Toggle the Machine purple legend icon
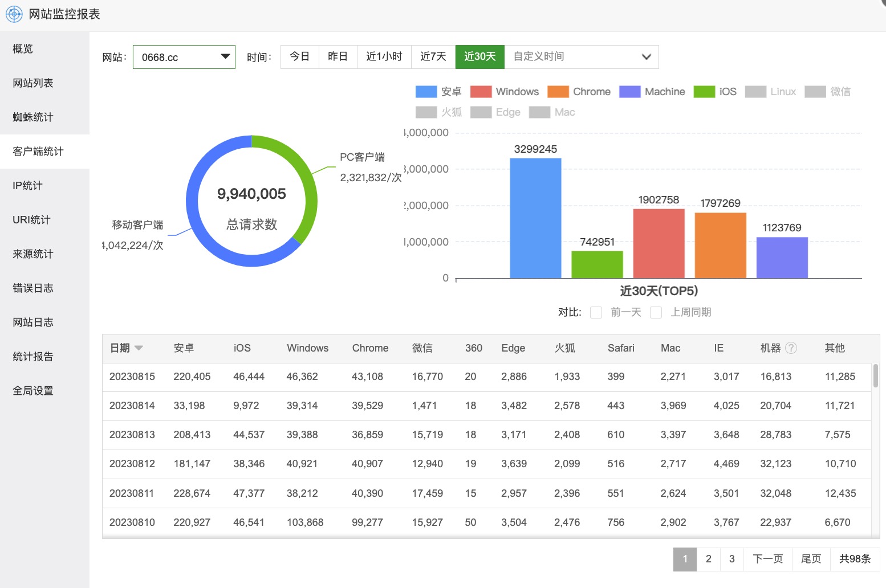This screenshot has width=886, height=588. point(629,92)
